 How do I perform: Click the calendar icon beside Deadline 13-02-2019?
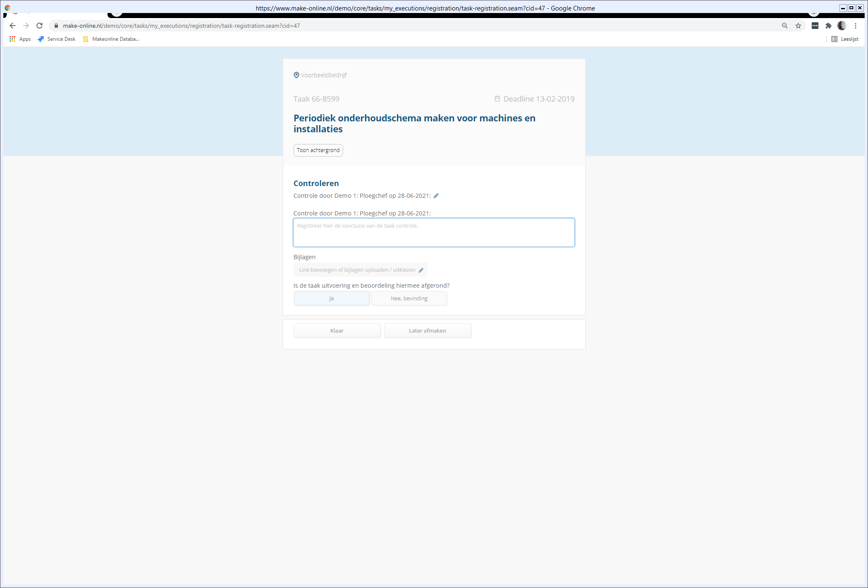pyautogui.click(x=497, y=99)
